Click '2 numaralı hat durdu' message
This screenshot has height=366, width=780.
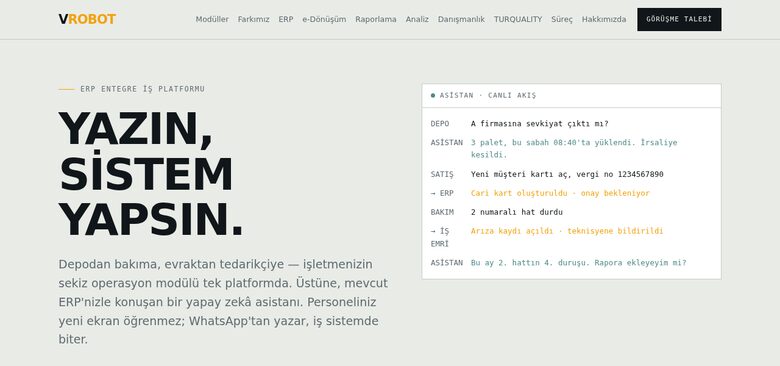516,212
